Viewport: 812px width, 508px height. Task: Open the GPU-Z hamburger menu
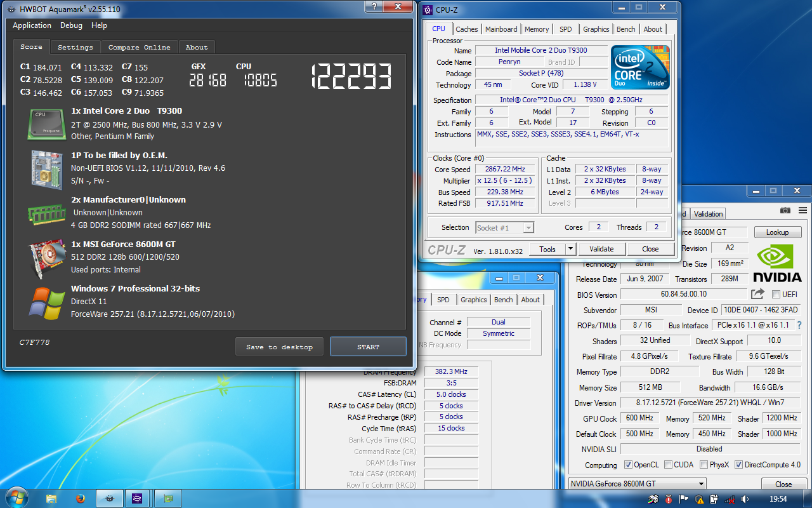(x=802, y=210)
